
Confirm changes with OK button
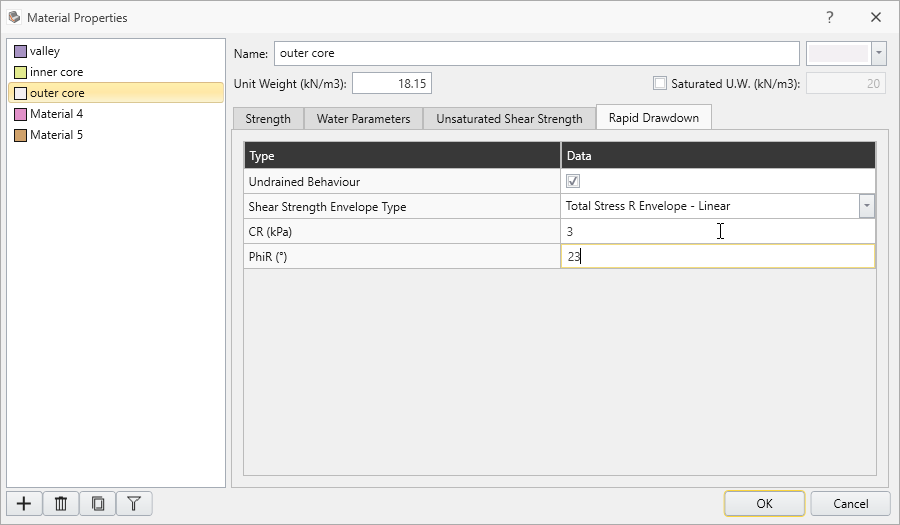coord(765,504)
